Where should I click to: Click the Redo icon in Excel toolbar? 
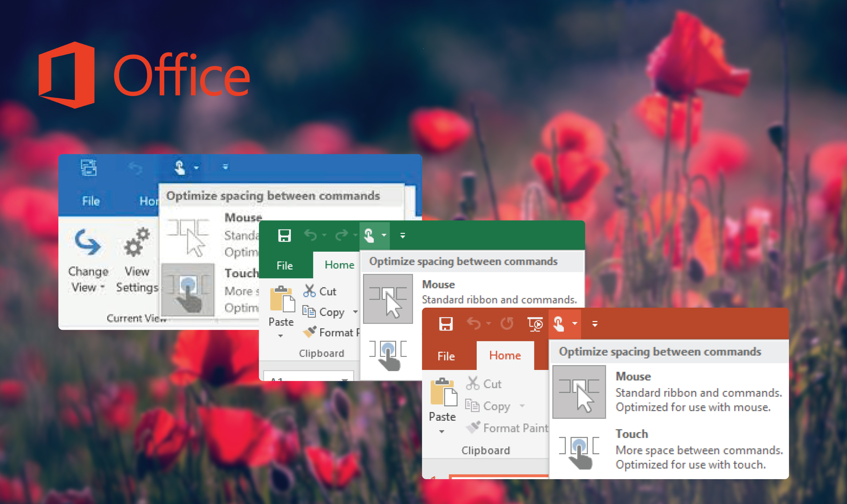point(342,235)
